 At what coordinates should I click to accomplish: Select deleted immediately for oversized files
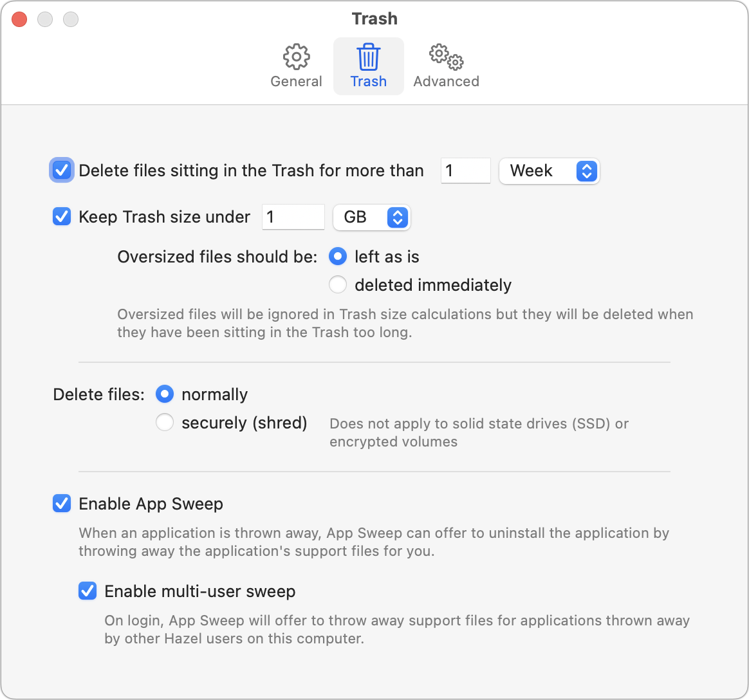pos(337,284)
